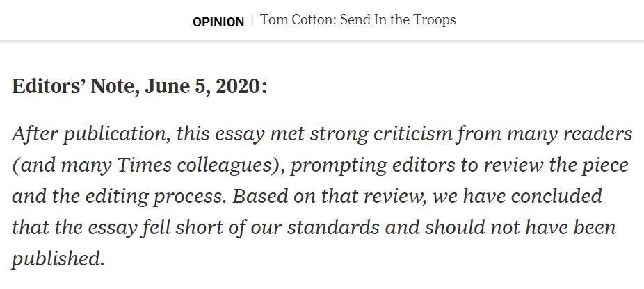Click the final word 'published.'
This screenshot has height=289, width=644.
click(x=58, y=259)
